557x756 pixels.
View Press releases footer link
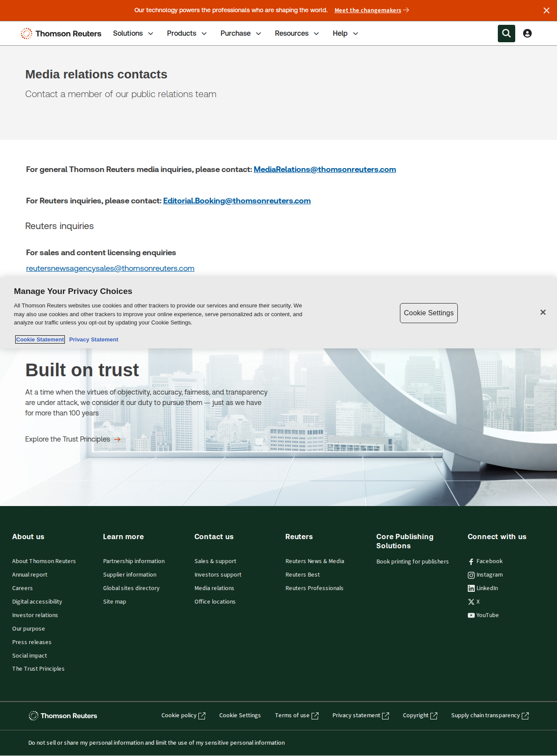[32, 642]
